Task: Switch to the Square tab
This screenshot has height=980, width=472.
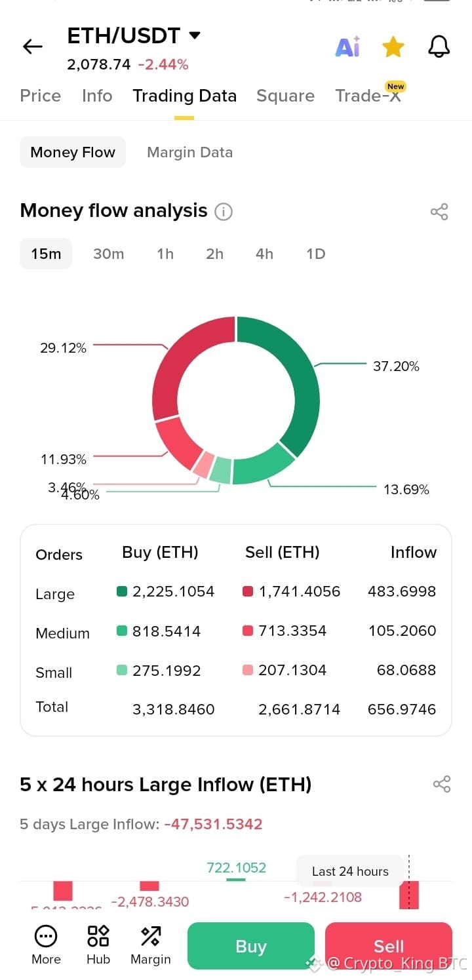Action: (x=285, y=96)
